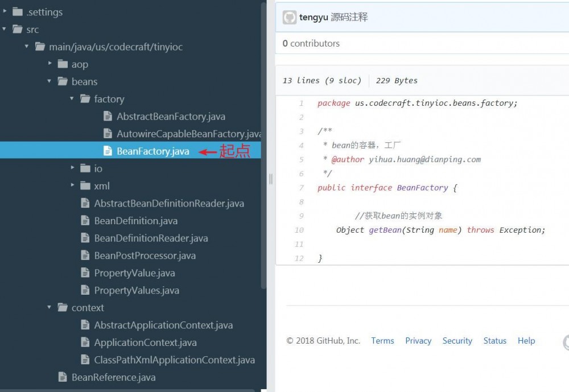This screenshot has width=569, height=392.
Task: Expand the .settings folder arrow
Action: click(5, 11)
